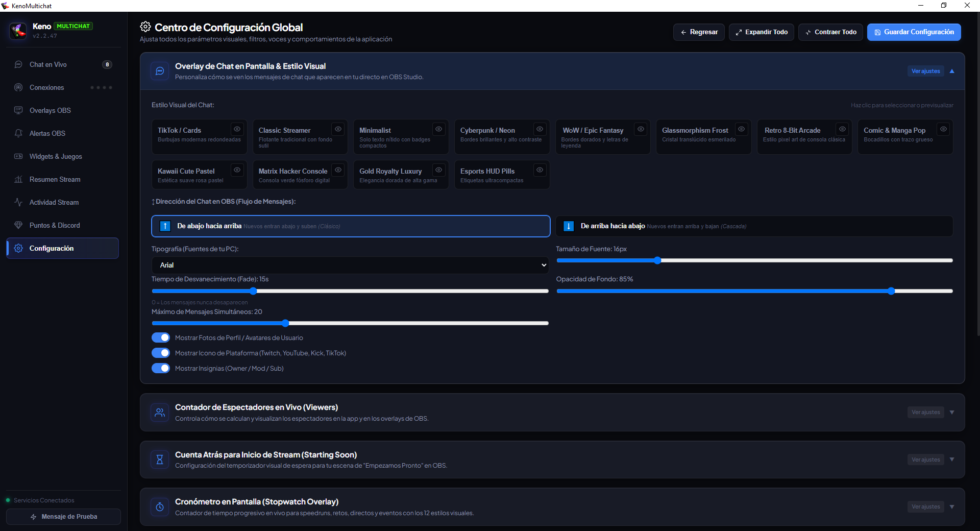The height and width of the screenshot is (531, 980).
Task: Click eye icon on Retro 8-Bit Arcade card
Action: pos(842,129)
